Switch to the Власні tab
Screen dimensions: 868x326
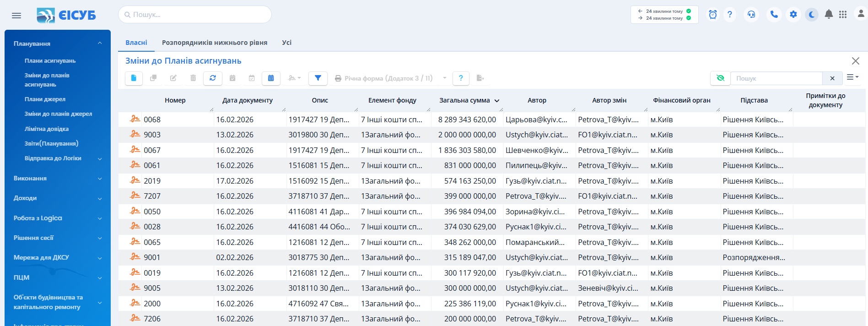click(136, 43)
